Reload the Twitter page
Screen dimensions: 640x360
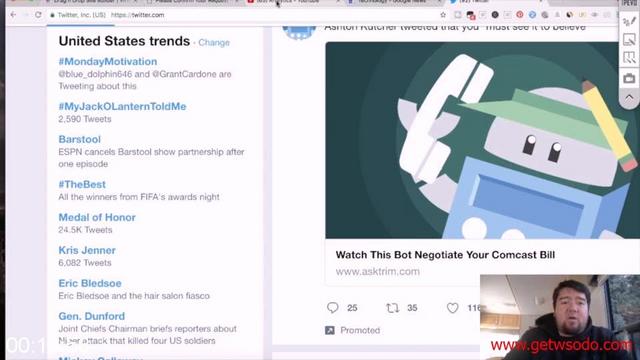point(38,15)
